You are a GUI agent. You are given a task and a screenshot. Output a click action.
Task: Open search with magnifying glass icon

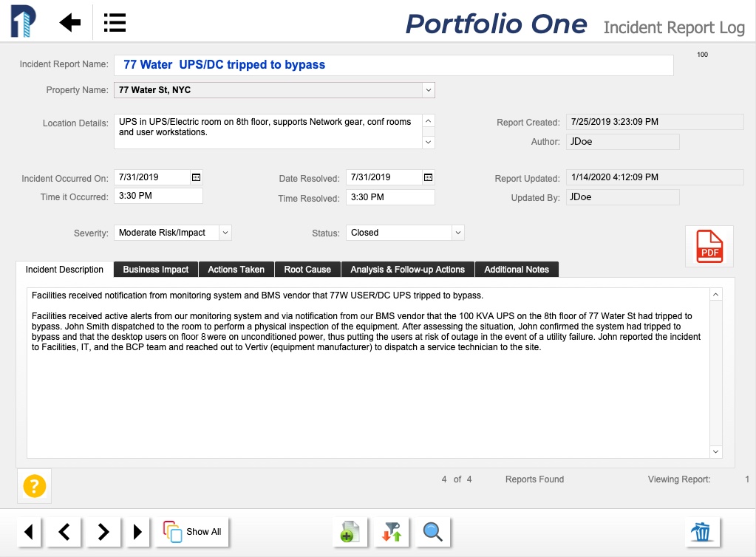click(x=433, y=532)
